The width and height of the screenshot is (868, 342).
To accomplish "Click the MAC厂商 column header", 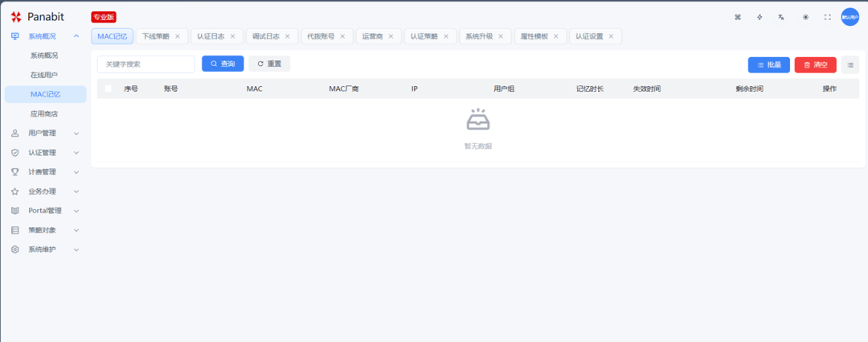I will point(344,89).
